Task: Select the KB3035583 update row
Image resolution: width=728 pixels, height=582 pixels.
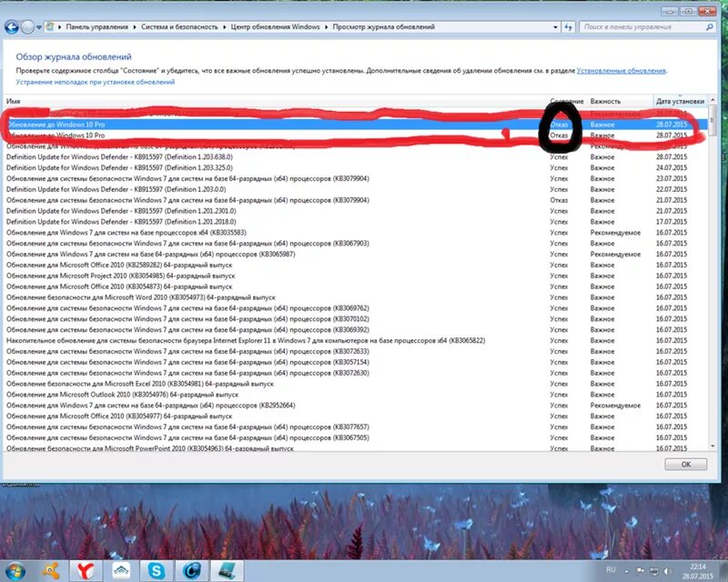Action: 356,233
